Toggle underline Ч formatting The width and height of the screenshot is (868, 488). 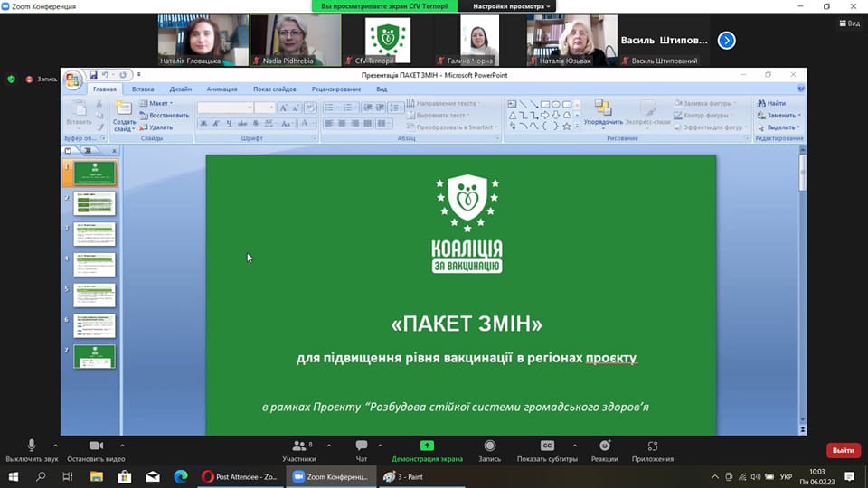click(x=229, y=124)
